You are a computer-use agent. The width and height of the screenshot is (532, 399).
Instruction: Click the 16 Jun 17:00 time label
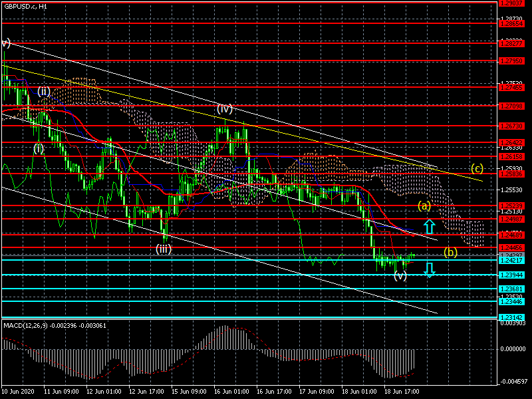(274, 392)
